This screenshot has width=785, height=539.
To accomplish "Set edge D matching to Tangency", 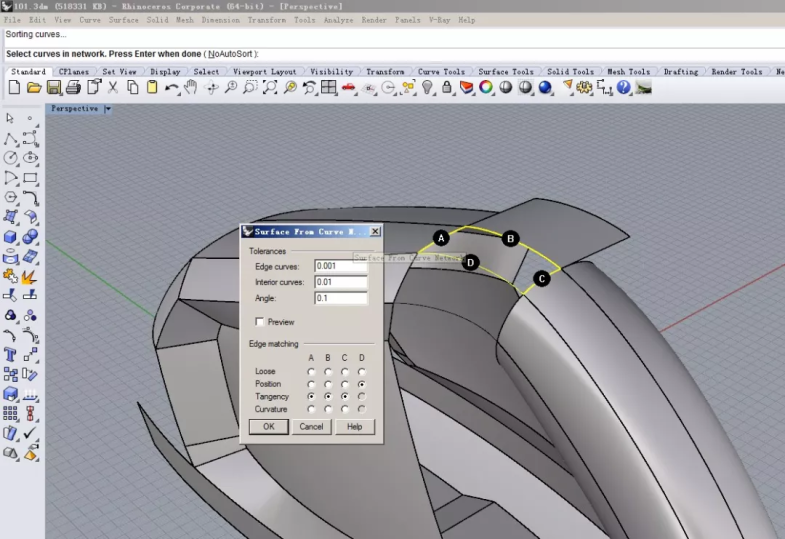I will coord(361,397).
